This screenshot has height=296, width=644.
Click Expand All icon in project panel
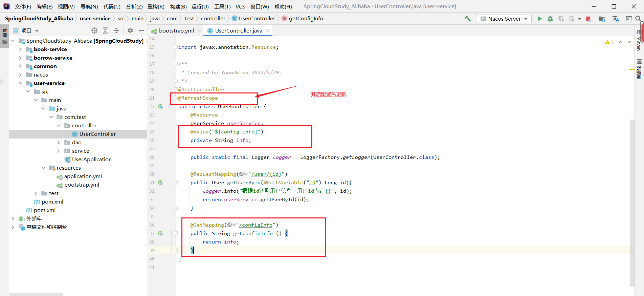tap(105, 30)
